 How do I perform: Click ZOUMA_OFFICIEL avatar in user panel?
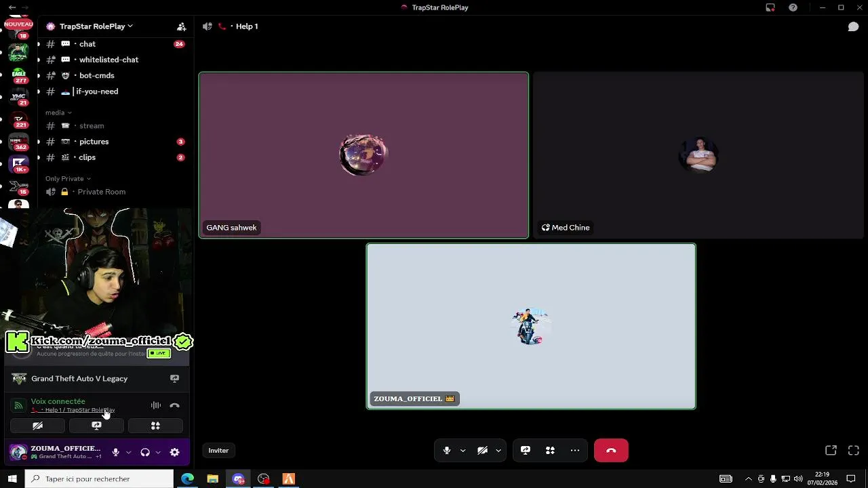coord(18,452)
